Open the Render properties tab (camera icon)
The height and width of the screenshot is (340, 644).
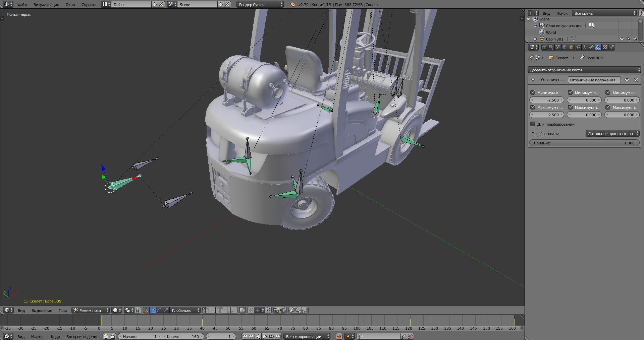tap(545, 47)
